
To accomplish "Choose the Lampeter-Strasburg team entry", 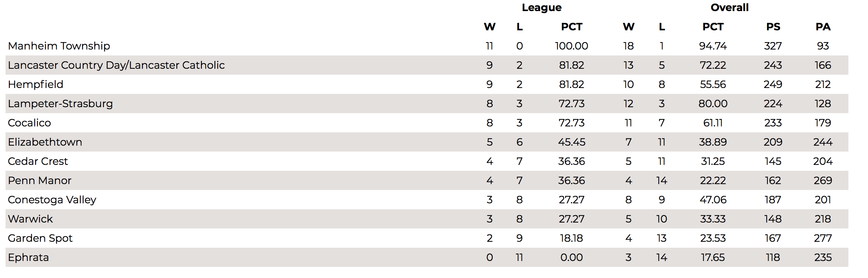I will click(60, 104).
